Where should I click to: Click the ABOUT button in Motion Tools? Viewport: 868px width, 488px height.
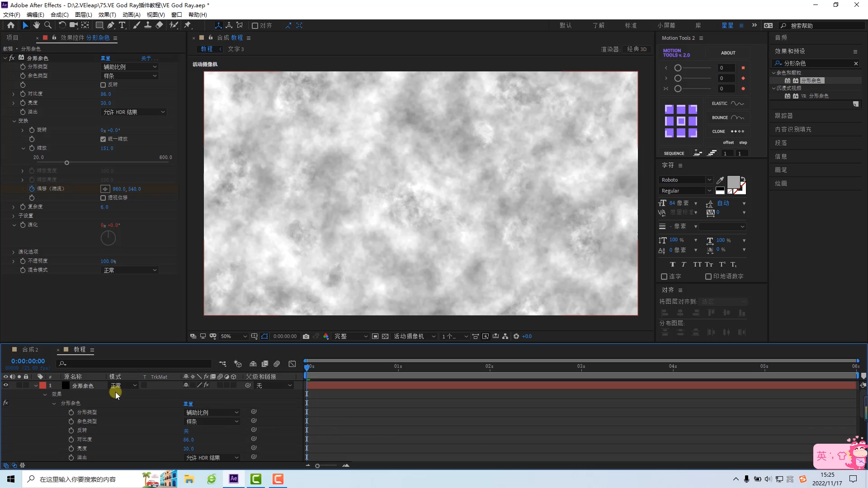pyautogui.click(x=728, y=53)
